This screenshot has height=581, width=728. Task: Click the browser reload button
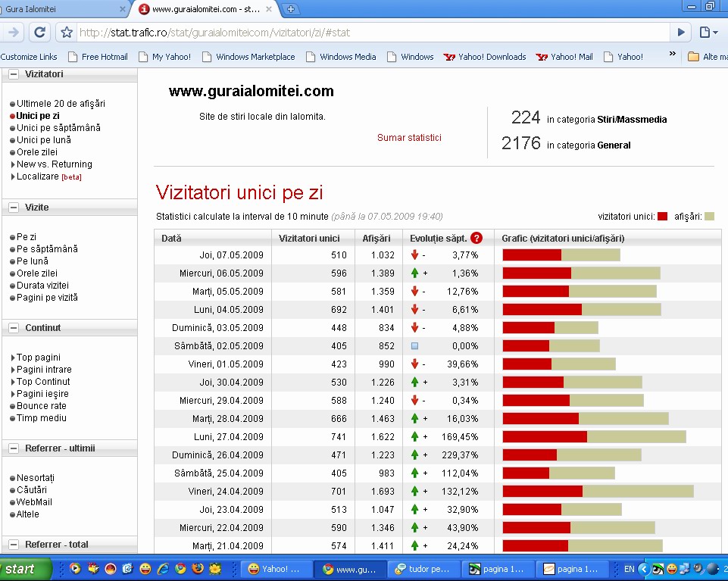point(40,33)
